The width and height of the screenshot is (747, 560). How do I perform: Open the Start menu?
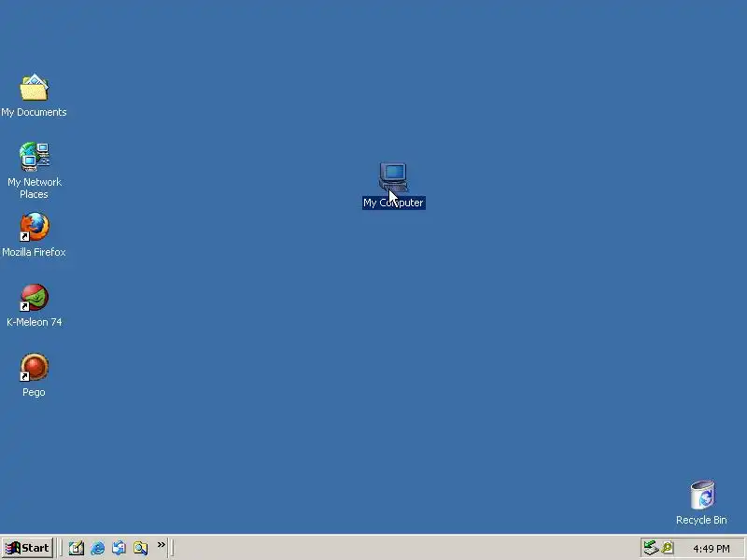[27, 548]
